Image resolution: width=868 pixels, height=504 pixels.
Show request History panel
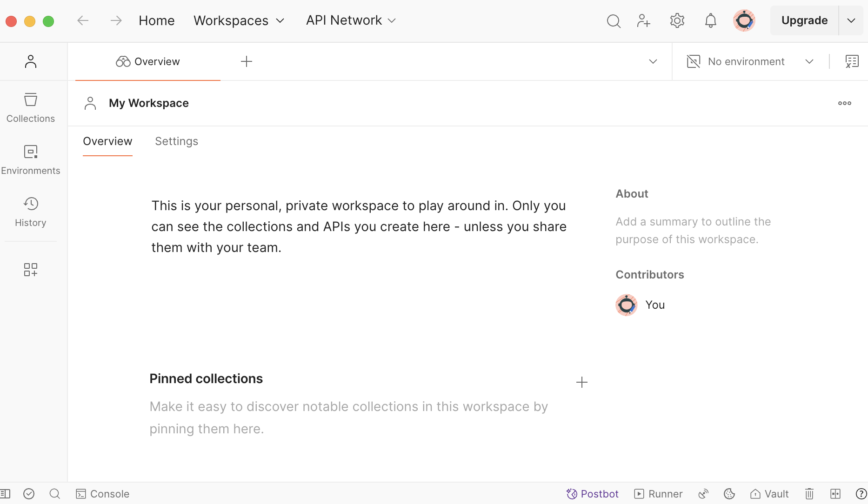coord(31,212)
